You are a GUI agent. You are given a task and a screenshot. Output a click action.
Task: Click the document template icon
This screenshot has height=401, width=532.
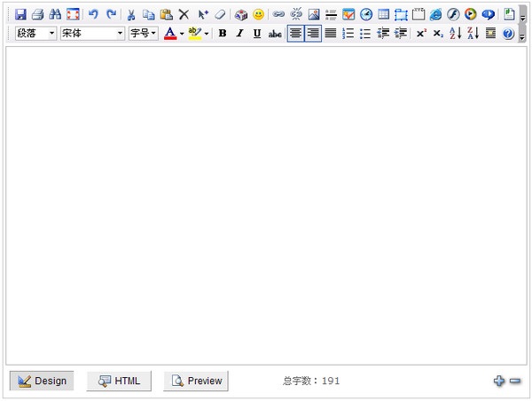click(509, 14)
